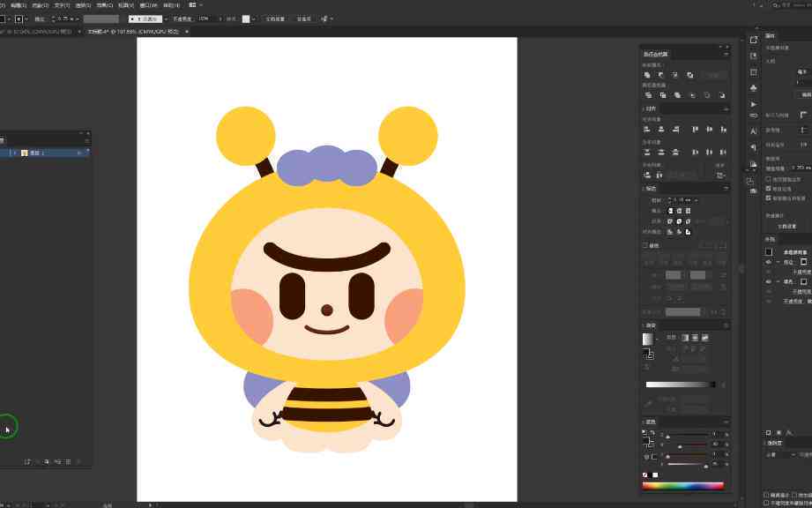Image resolution: width=812 pixels, height=508 pixels.
Task: Apply Exclude shape mode in Pathfinder panel
Action: (x=689, y=75)
